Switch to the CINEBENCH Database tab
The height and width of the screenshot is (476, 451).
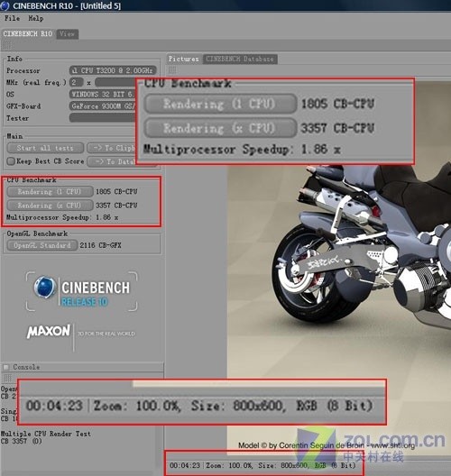pos(240,59)
